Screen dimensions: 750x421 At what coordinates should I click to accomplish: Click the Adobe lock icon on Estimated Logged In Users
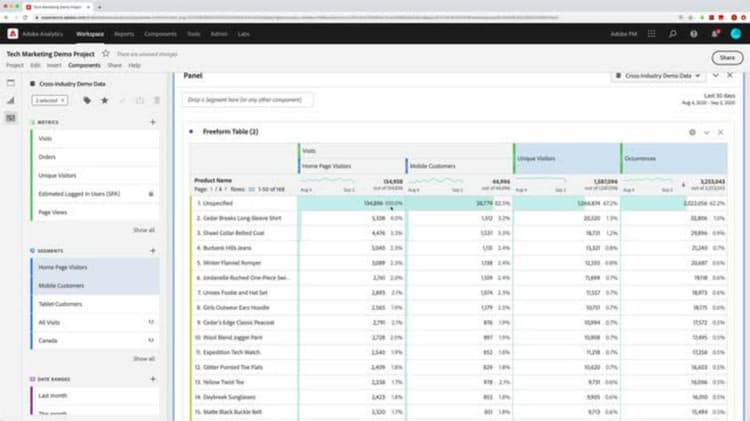coord(151,194)
